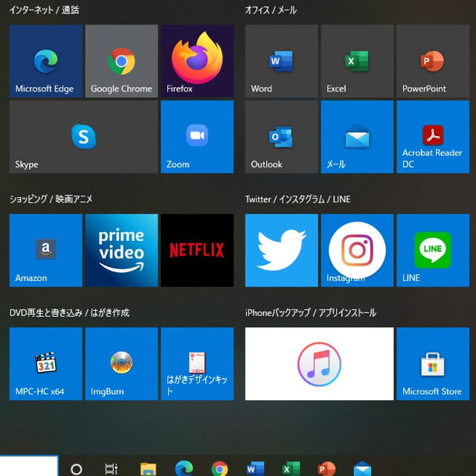Select the インターネット / 通話 group header
This screenshot has width=476, height=476.
[45, 10]
